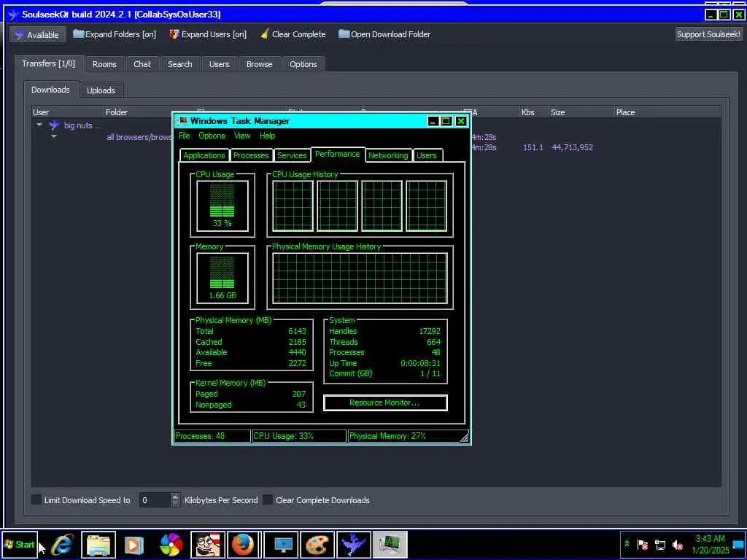Switch to the Rooms tab
The height and width of the screenshot is (560, 747).
point(104,64)
